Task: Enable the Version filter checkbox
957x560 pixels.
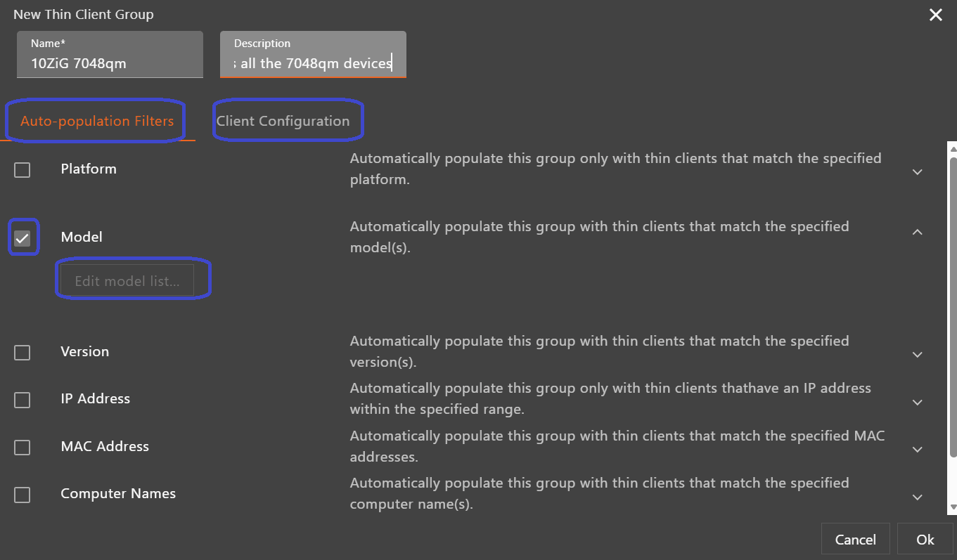Action: [23, 353]
